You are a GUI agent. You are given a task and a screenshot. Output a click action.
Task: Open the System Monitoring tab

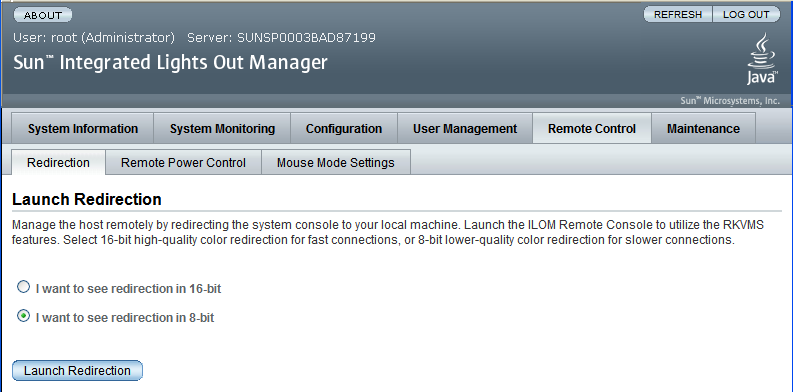click(222, 129)
